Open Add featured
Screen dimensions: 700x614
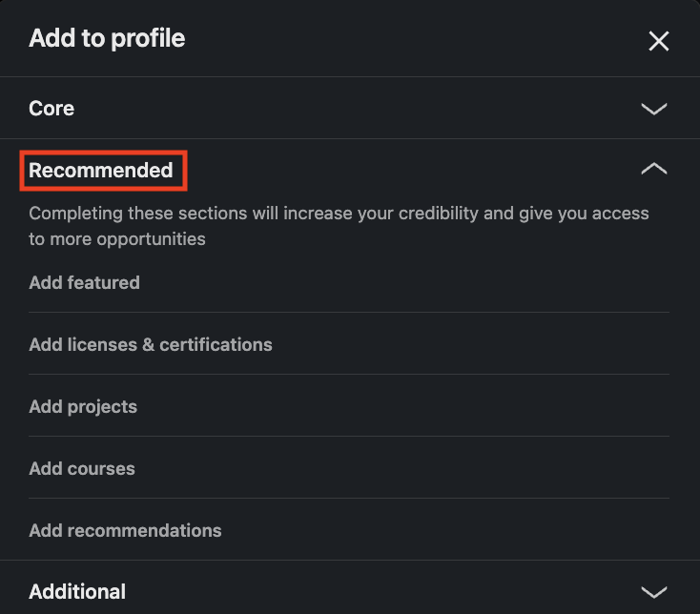[x=349, y=282]
